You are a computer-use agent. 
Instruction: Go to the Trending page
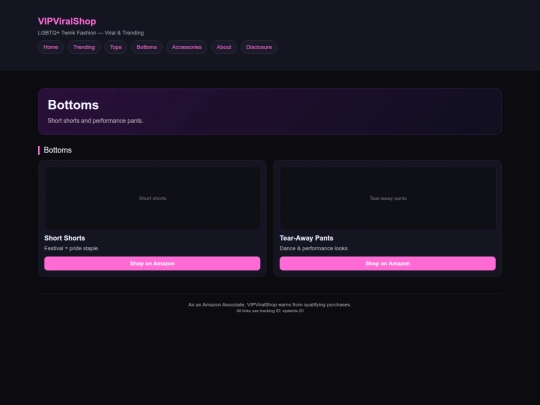click(84, 47)
